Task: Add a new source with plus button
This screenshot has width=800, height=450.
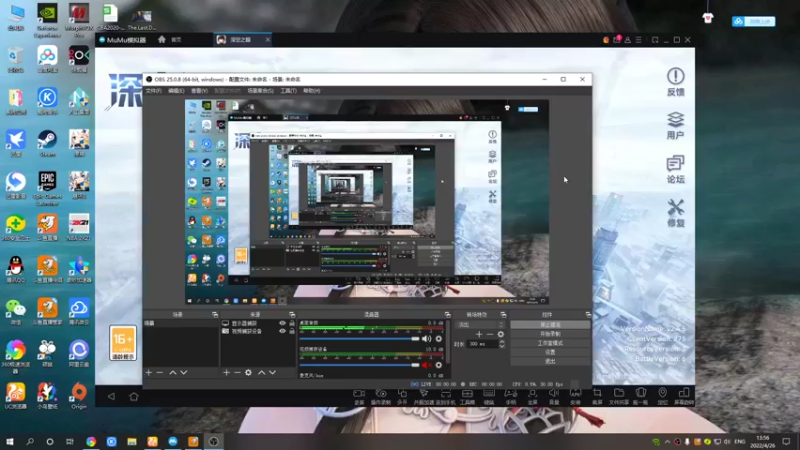Action: click(226, 373)
